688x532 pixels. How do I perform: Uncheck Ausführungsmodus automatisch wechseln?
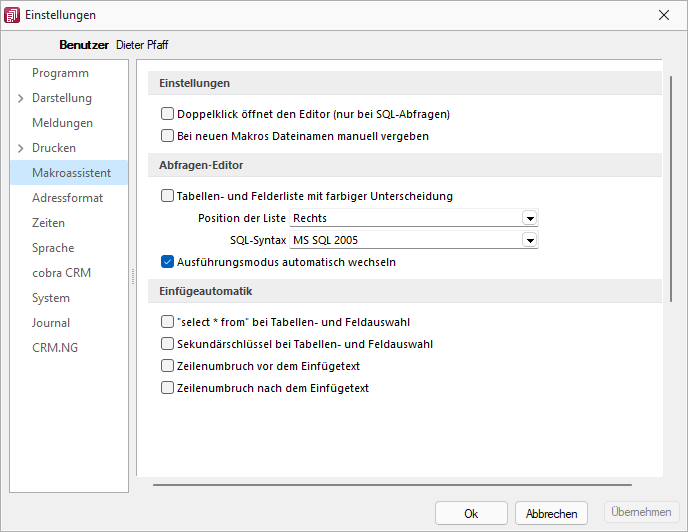167,262
